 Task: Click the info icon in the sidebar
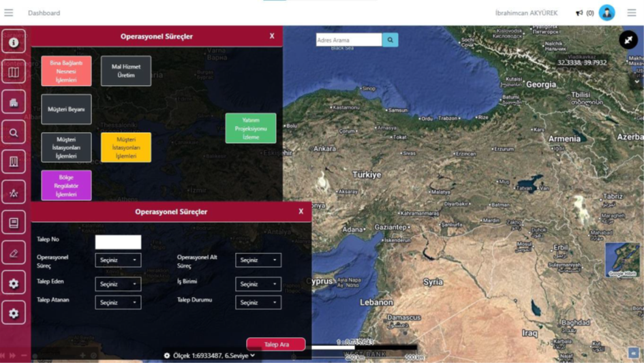tap(13, 42)
